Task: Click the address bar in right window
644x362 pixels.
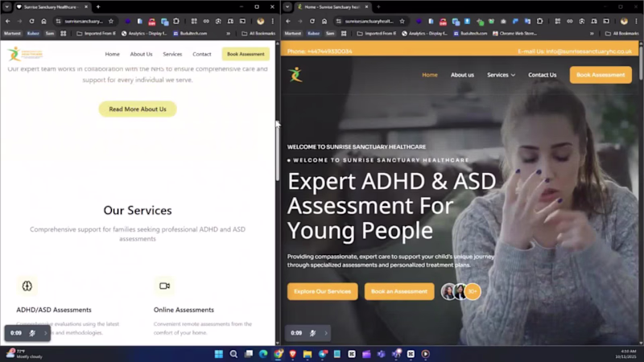Action: [369, 22]
